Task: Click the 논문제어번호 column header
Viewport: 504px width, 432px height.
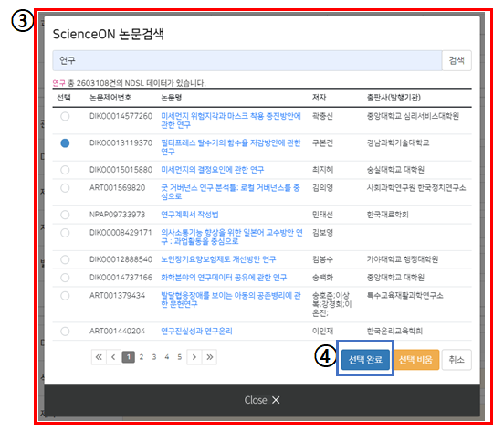Action: coord(110,98)
